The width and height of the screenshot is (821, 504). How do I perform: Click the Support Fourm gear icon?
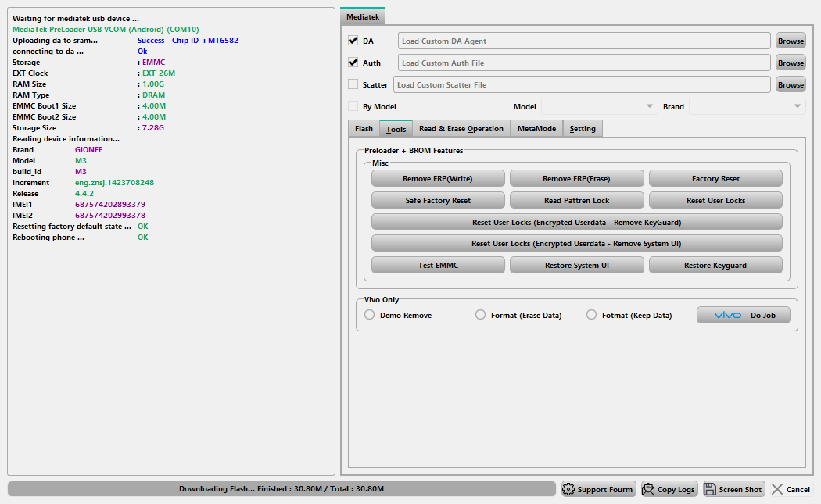click(568, 489)
